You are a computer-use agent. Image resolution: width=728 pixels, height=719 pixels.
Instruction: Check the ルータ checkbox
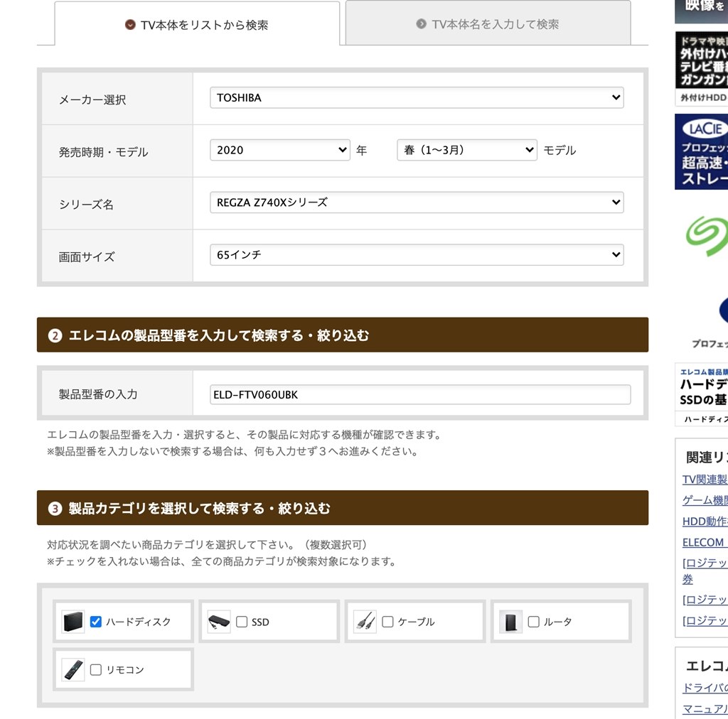point(533,622)
